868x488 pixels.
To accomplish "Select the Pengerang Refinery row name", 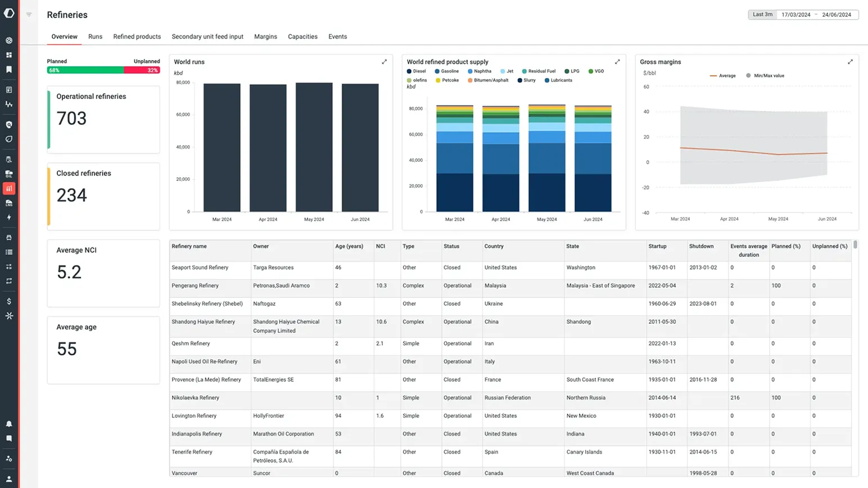I will click(195, 286).
